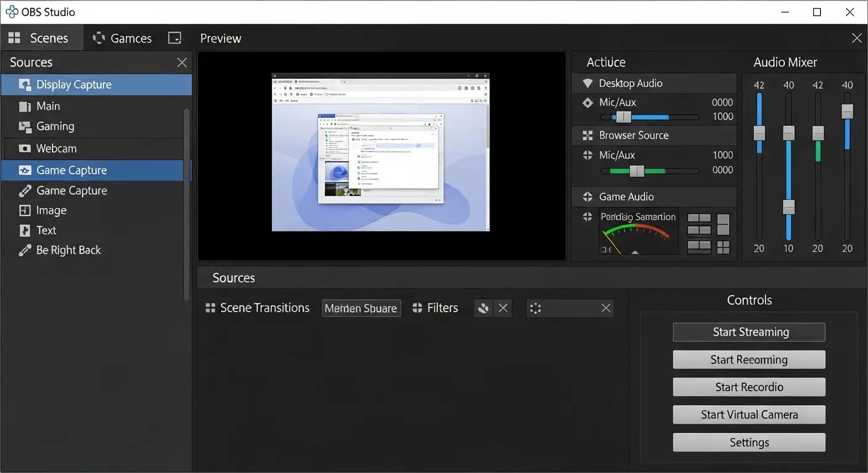Click the Filters circle icon
The height and width of the screenshot is (473, 868).
417,308
